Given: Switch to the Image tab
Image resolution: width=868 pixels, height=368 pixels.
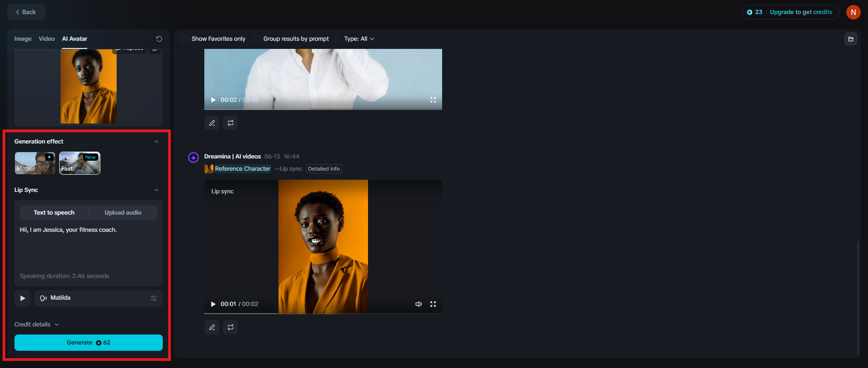Looking at the screenshot, I should pos(23,39).
